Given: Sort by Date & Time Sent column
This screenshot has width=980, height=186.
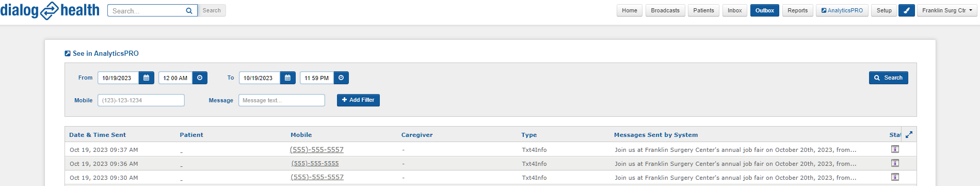Looking at the screenshot, I should (98, 135).
